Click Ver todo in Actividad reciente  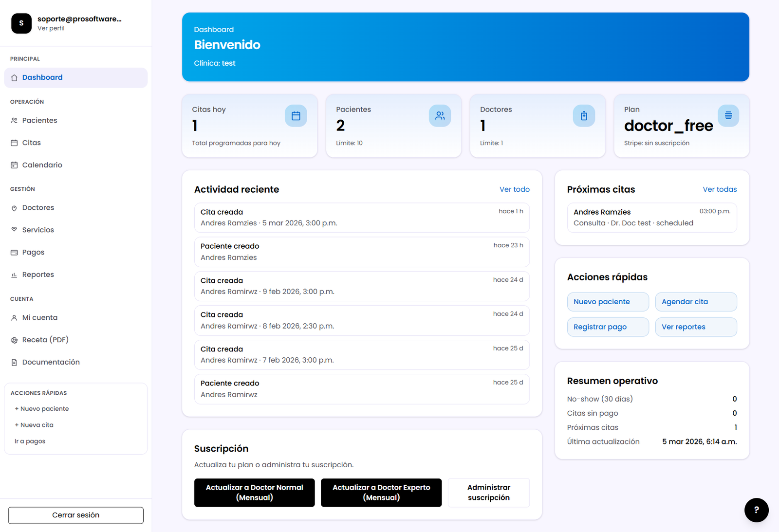tap(514, 189)
